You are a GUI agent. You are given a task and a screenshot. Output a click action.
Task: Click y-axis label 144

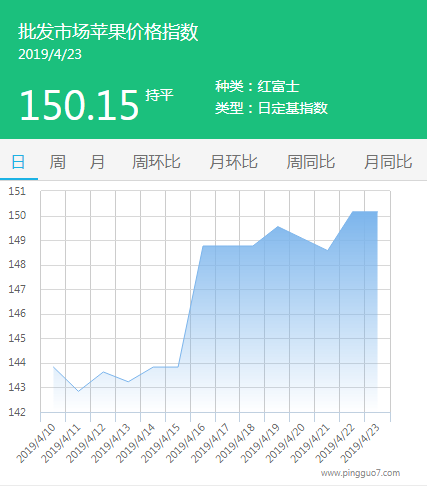pyautogui.click(x=17, y=363)
